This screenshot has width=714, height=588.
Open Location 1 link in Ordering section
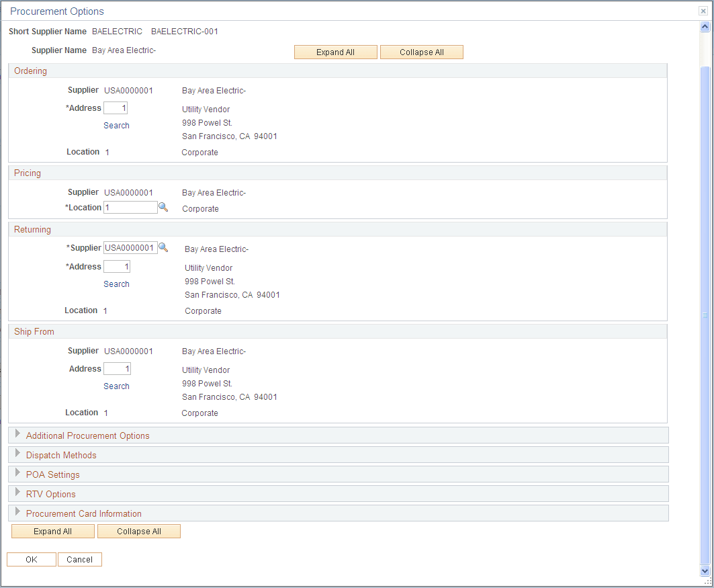coord(107,152)
